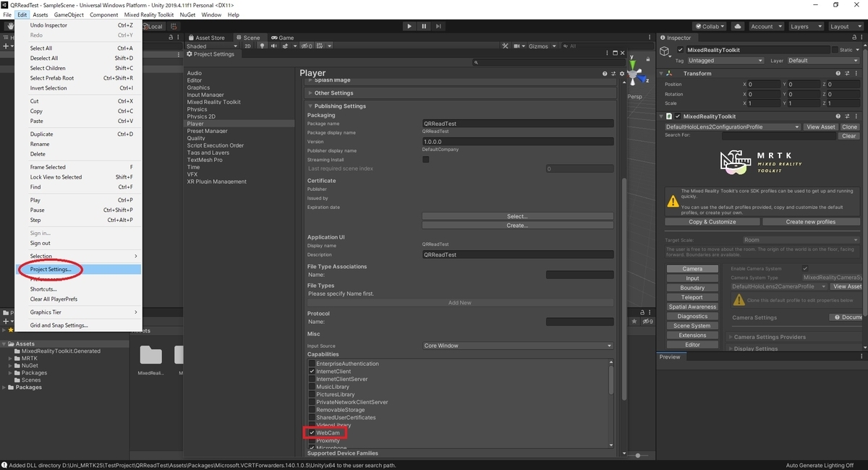Click the Player settings gear icon

click(x=621, y=74)
